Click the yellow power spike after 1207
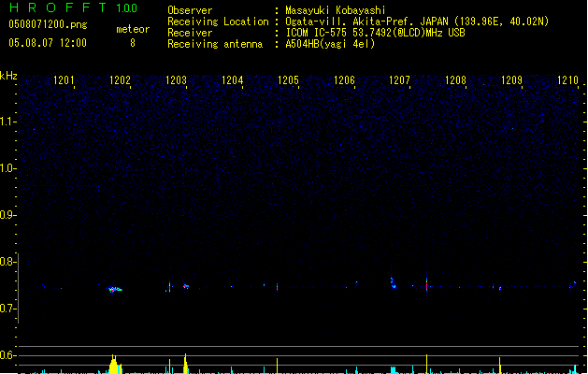The image size is (588, 374). coord(426,364)
